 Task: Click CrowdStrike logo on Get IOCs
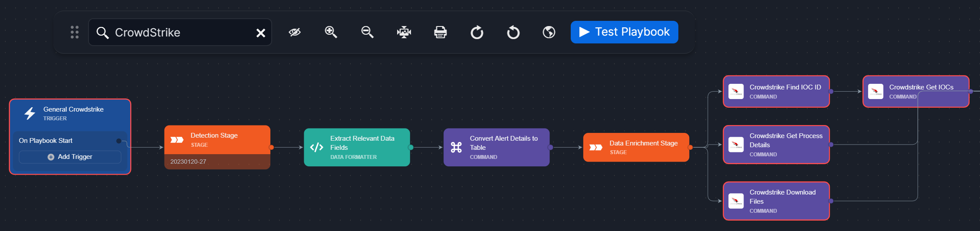[x=876, y=92]
